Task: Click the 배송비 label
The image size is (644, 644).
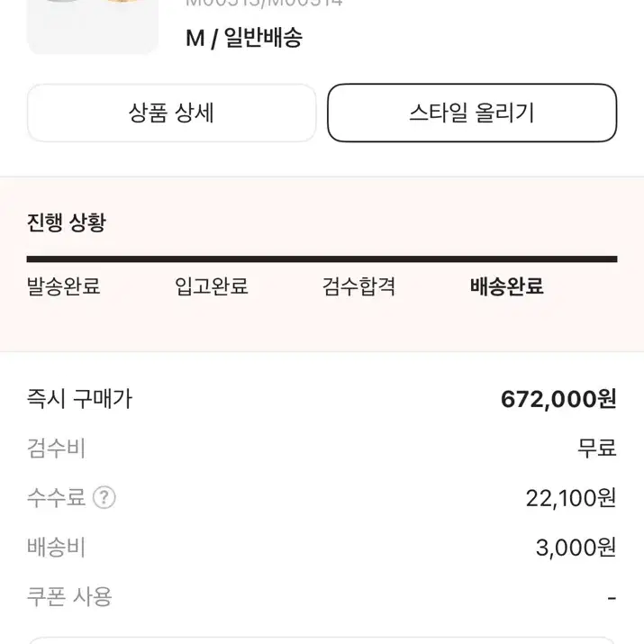Action: point(56,548)
